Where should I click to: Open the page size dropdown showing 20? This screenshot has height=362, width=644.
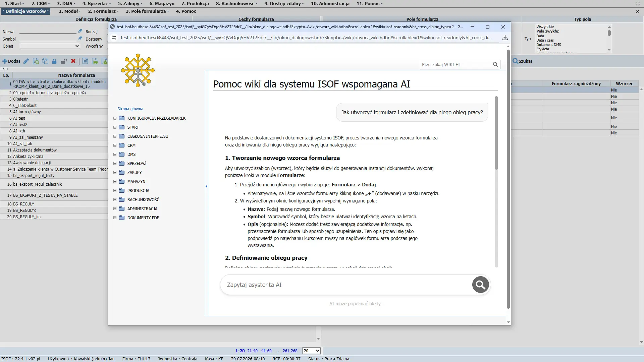point(311,351)
